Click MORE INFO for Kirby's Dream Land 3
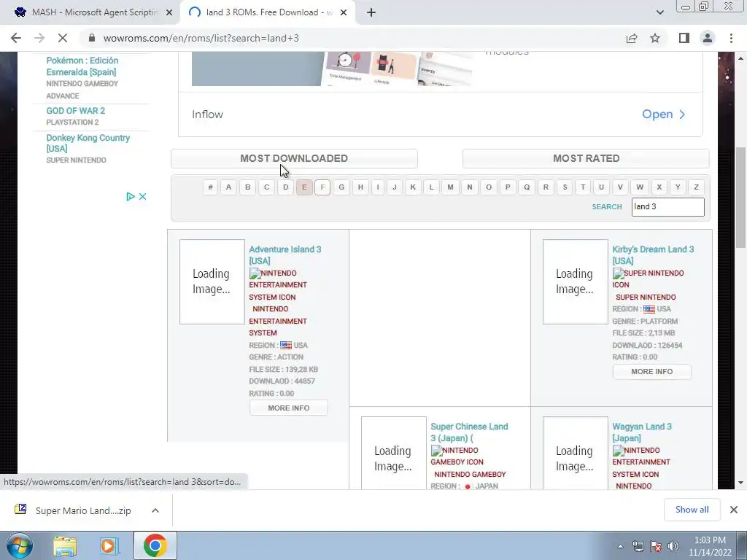This screenshot has width=747, height=560. pyautogui.click(x=651, y=371)
